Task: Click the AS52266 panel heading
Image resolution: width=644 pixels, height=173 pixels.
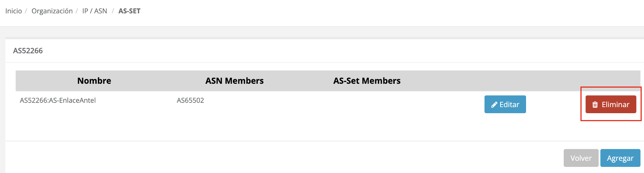Action: [28, 51]
